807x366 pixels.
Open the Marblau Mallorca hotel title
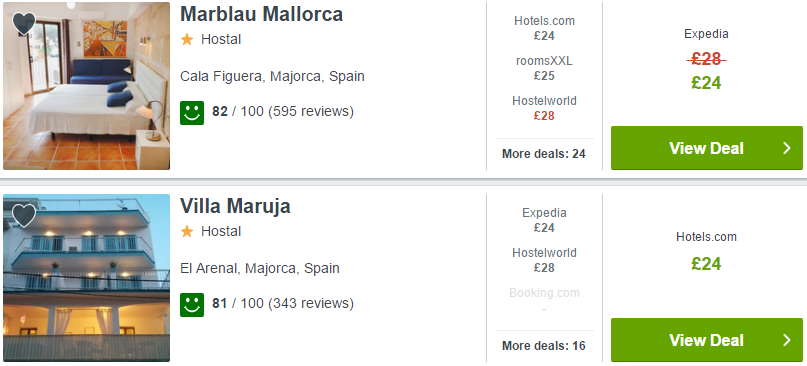click(261, 14)
